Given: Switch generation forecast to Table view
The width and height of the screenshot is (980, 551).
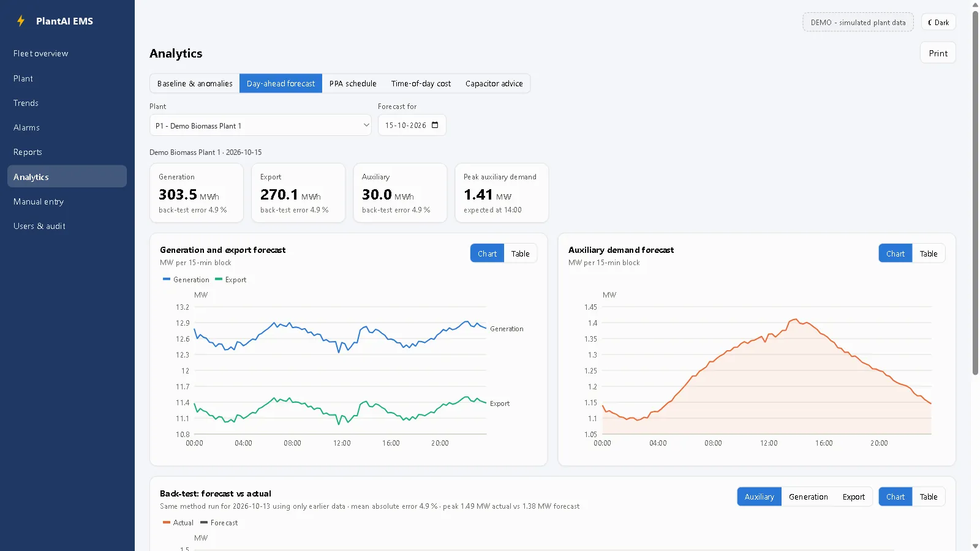Looking at the screenshot, I should pyautogui.click(x=521, y=253).
